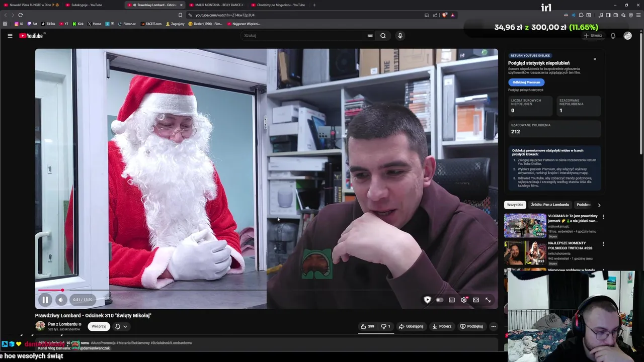Open YouTube notifications bell

(613, 36)
